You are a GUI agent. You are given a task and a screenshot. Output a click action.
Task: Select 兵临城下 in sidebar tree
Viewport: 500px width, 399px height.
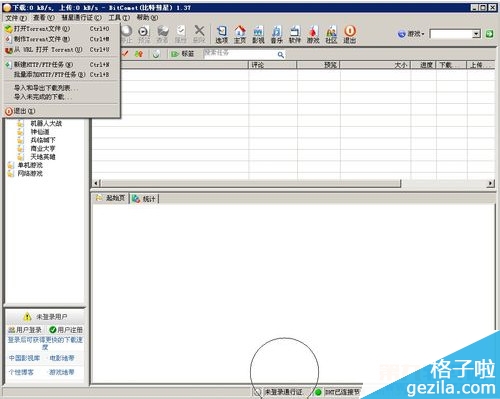[43, 140]
